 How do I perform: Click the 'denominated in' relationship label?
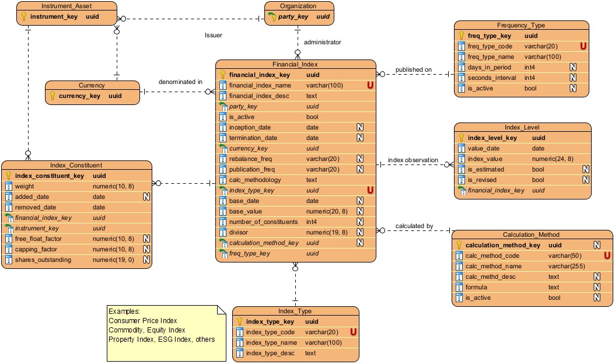[x=180, y=82]
